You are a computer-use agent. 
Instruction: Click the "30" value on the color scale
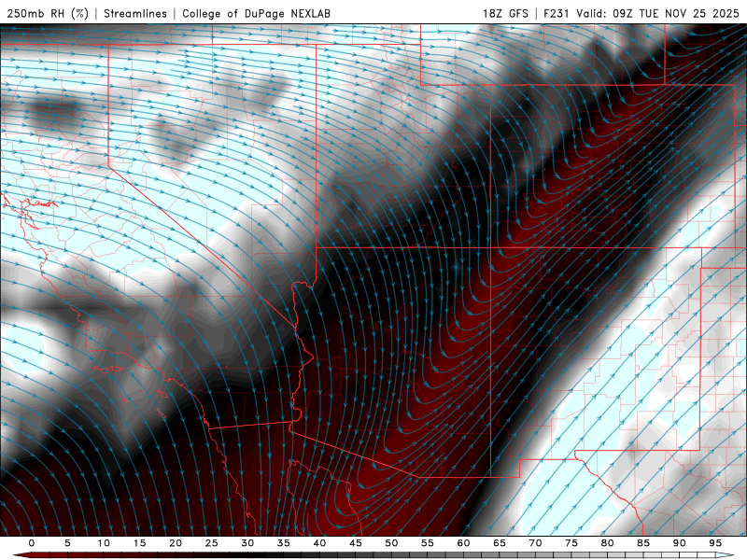247,543
